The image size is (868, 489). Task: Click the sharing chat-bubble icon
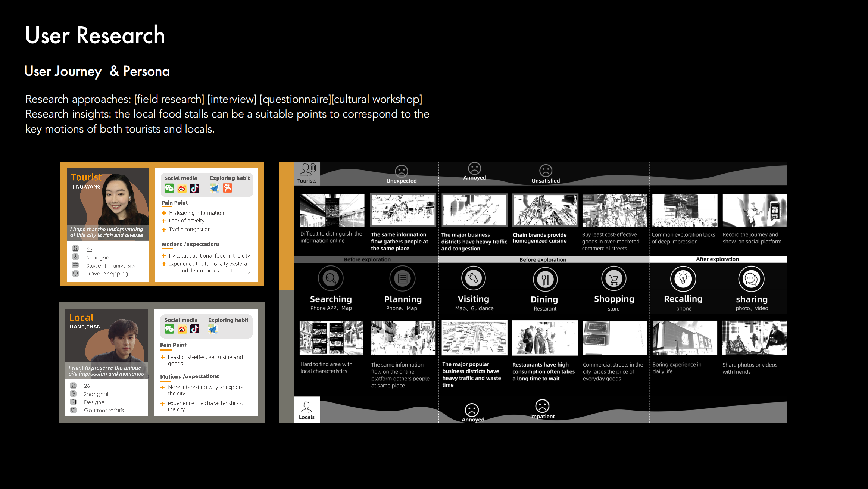point(751,279)
